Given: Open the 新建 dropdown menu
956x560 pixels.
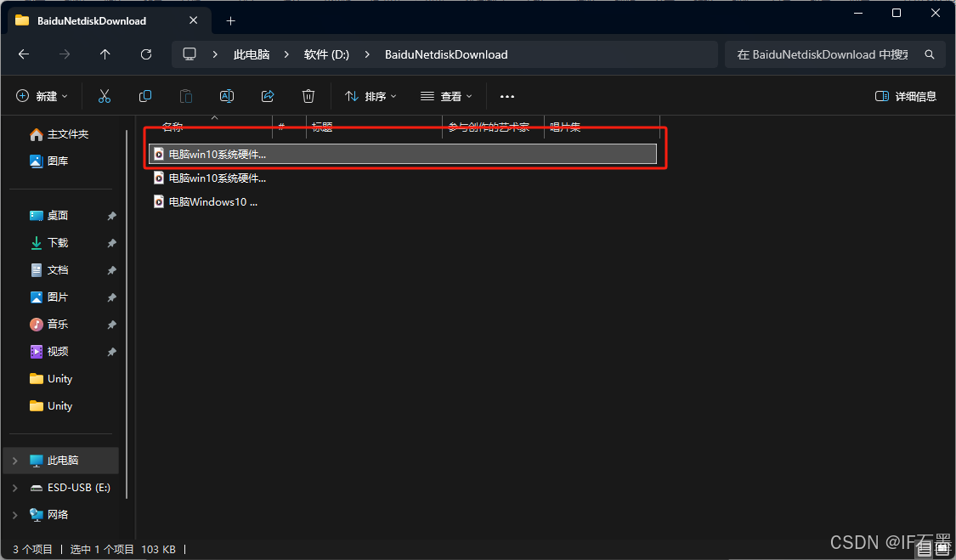Looking at the screenshot, I should click(x=42, y=96).
